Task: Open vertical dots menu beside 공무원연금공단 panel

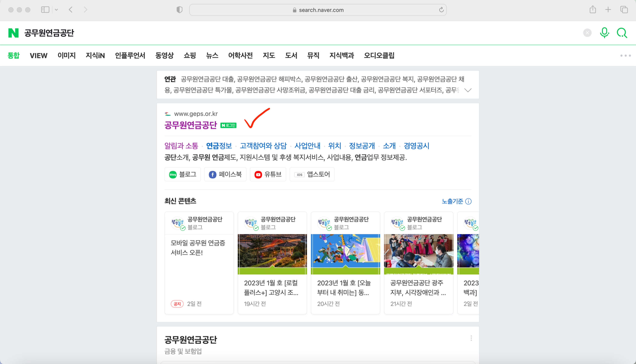Action: tap(471, 338)
